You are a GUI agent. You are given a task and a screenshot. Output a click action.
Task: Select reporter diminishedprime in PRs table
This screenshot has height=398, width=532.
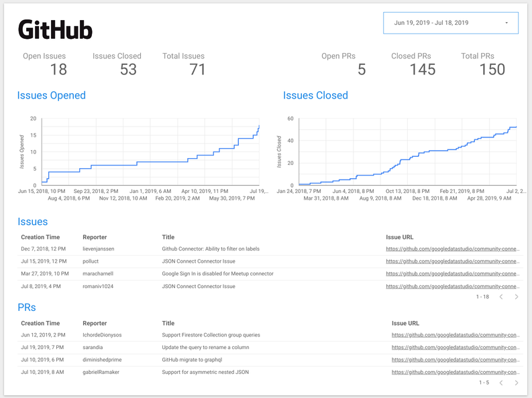102,360
